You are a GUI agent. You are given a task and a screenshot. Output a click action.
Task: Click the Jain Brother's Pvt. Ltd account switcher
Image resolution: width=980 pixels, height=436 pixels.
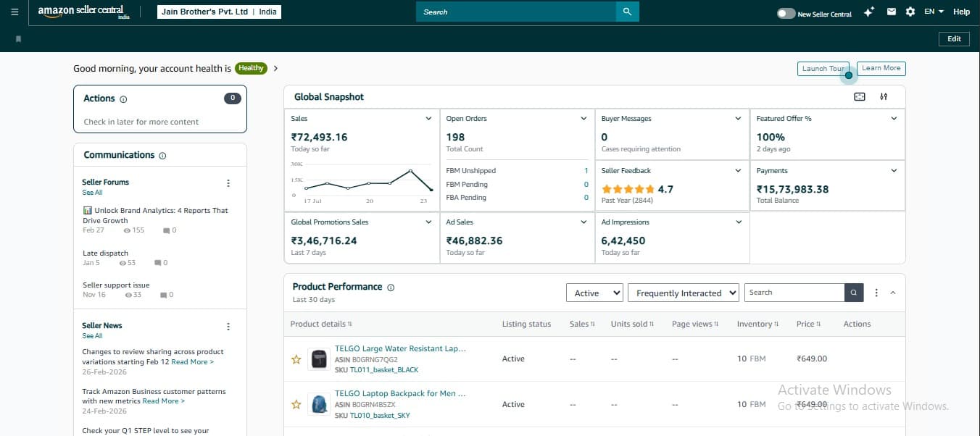pos(220,12)
